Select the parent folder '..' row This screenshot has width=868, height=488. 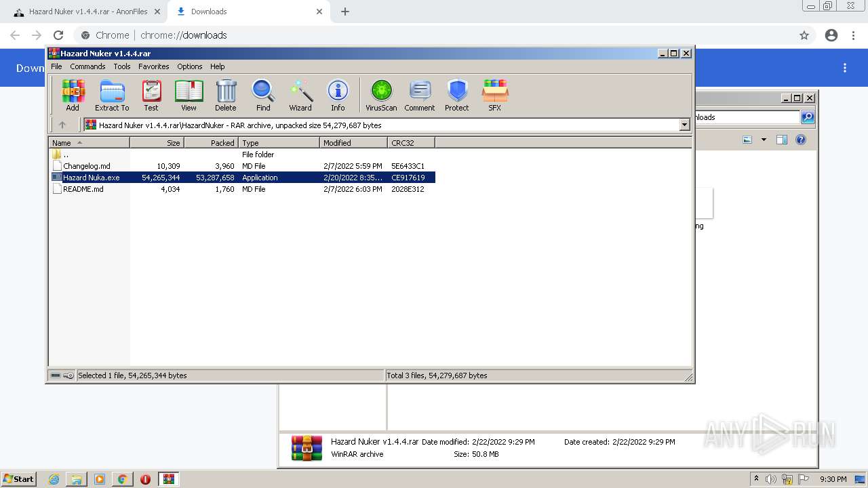click(242, 155)
